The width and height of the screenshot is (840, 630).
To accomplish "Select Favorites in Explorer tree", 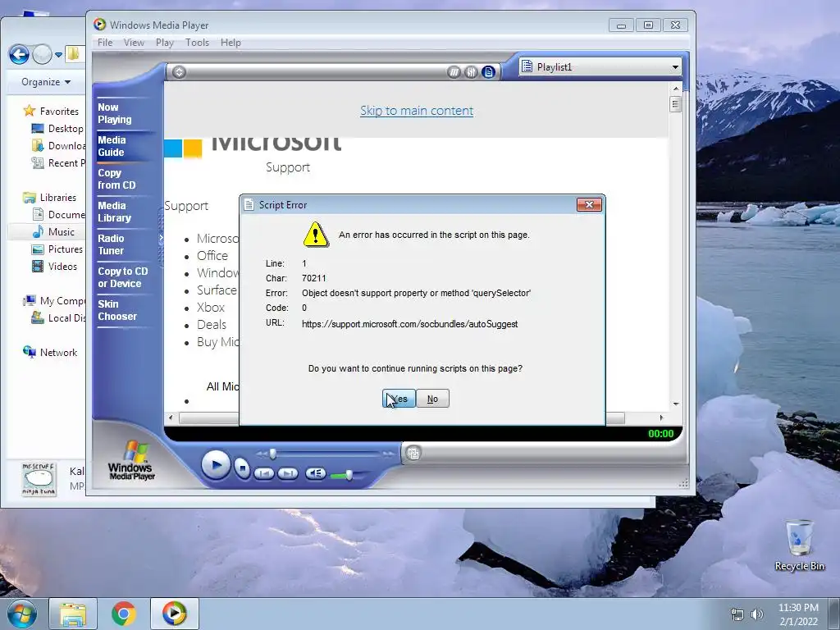I will tap(52, 112).
